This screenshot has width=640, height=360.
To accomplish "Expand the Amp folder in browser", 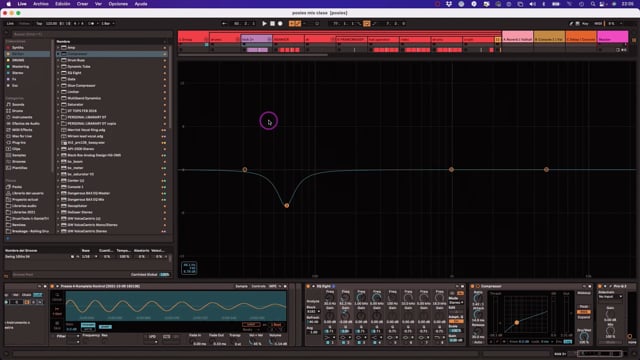I will (58, 47).
